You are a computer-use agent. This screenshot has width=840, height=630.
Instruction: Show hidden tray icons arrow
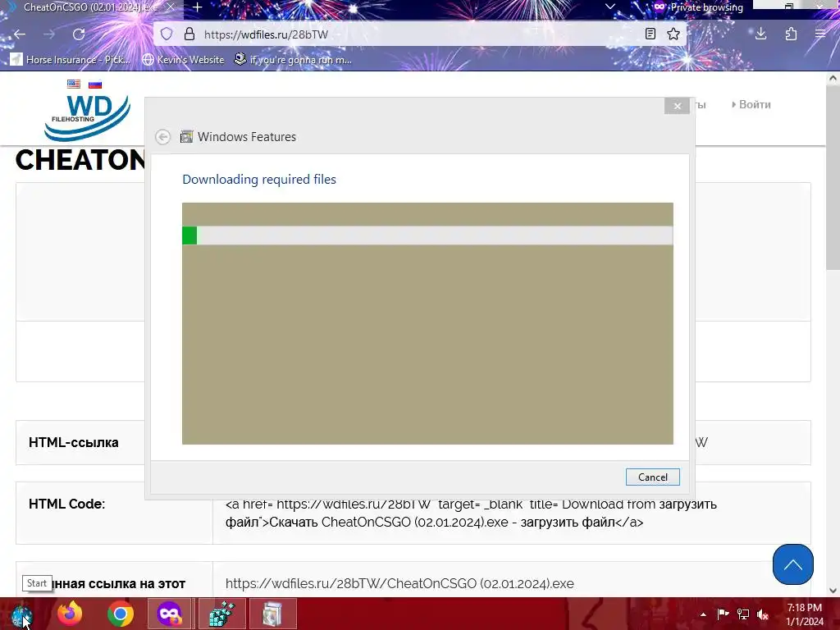[703, 614]
